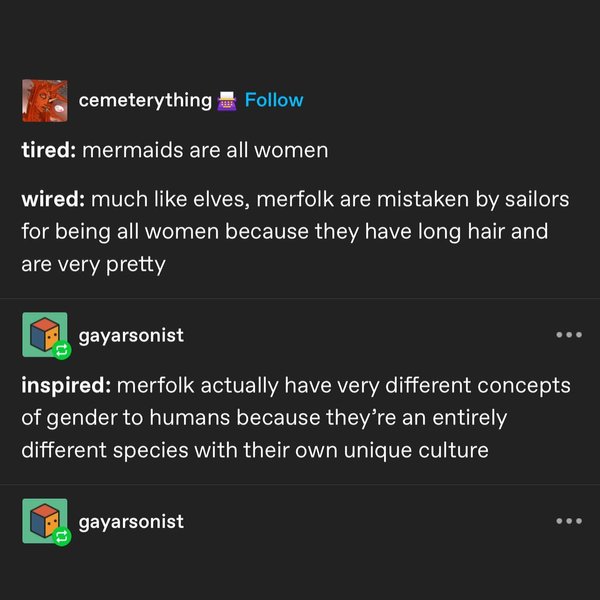The width and height of the screenshot is (600, 600).
Task: Open bottom gayarsonist username link
Action: (x=131, y=521)
